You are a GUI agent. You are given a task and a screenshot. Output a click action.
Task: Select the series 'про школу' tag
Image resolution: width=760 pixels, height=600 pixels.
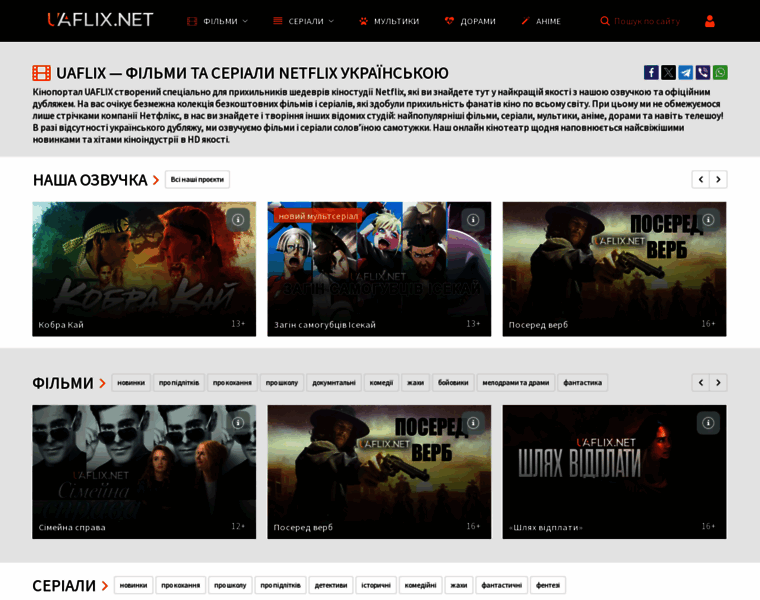point(230,585)
